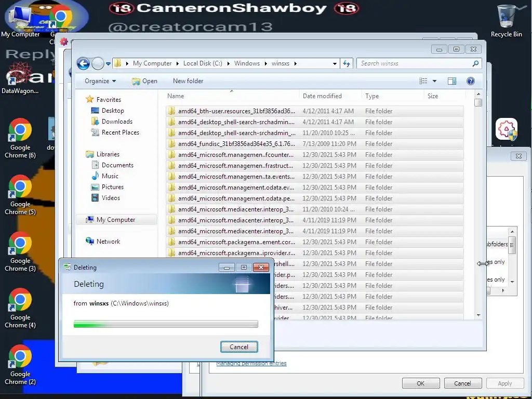Change view using the view icon
The height and width of the screenshot is (399, 532).
(x=423, y=81)
